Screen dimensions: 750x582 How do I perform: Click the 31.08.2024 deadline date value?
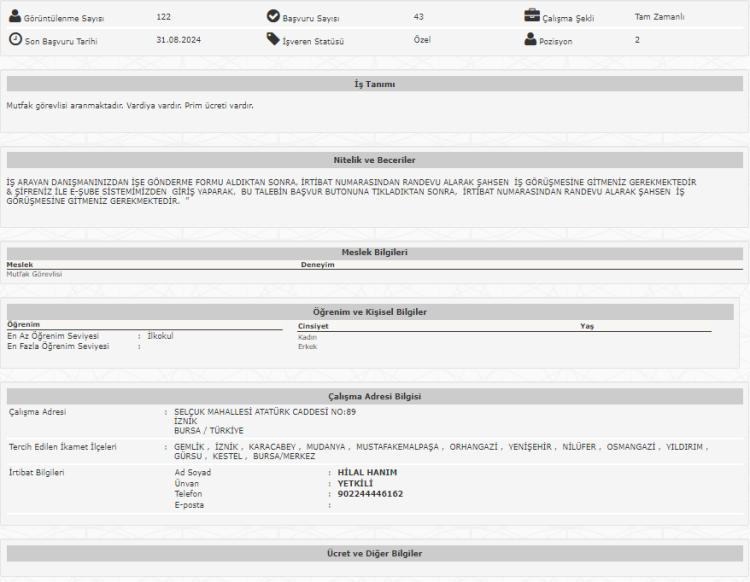tap(176, 40)
